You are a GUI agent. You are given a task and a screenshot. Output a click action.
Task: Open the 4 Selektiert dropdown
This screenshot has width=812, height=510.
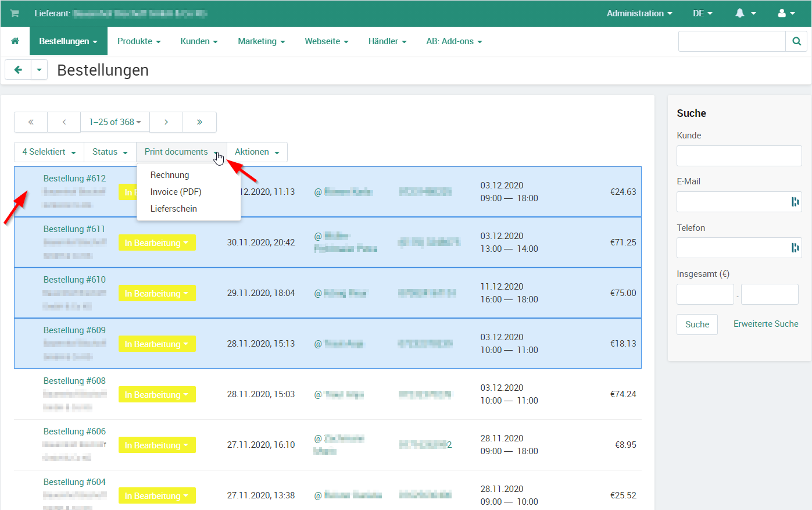[x=49, y=152]
